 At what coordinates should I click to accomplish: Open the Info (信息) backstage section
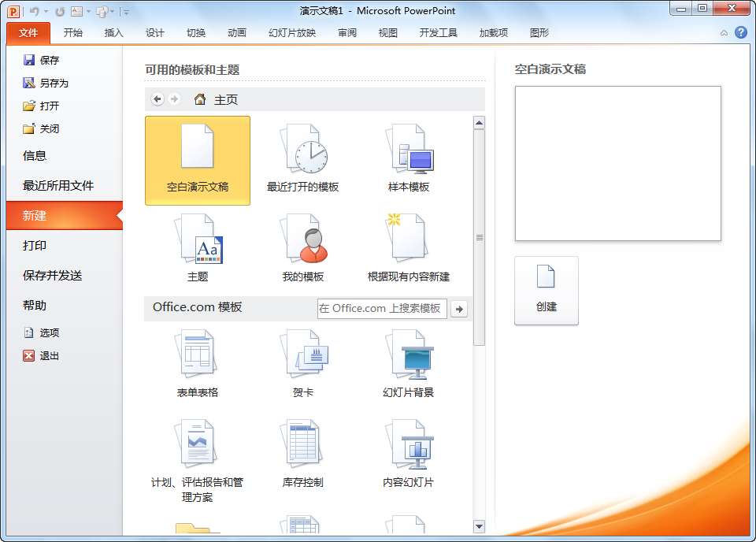click(x=65, y=156)
